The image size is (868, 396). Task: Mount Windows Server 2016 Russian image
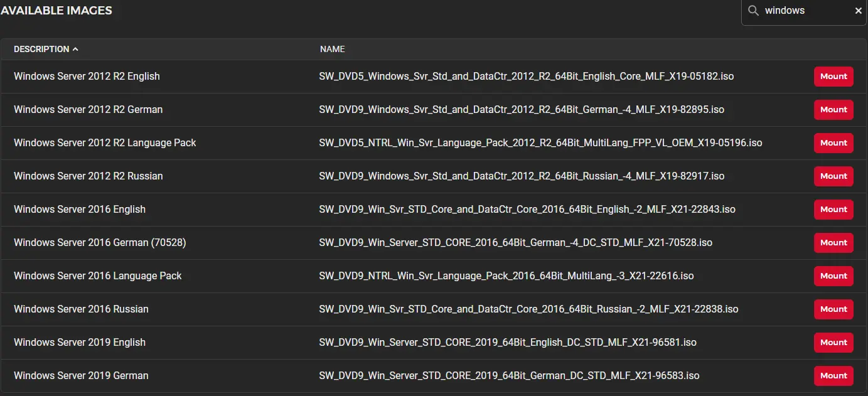point(833,309)
